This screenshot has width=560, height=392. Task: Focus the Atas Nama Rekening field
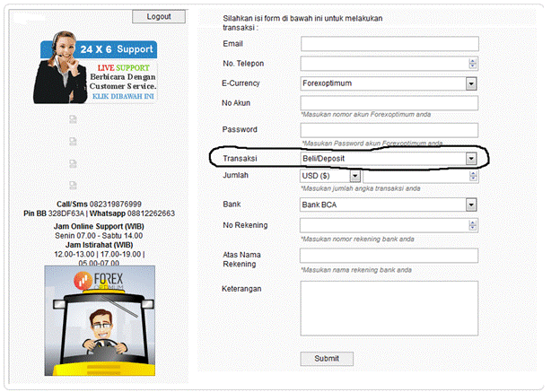click(x=389, y=256)
